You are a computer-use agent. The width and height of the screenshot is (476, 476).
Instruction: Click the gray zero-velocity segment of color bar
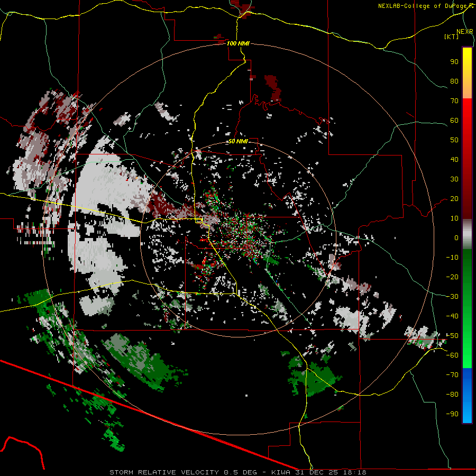point(467,234)
